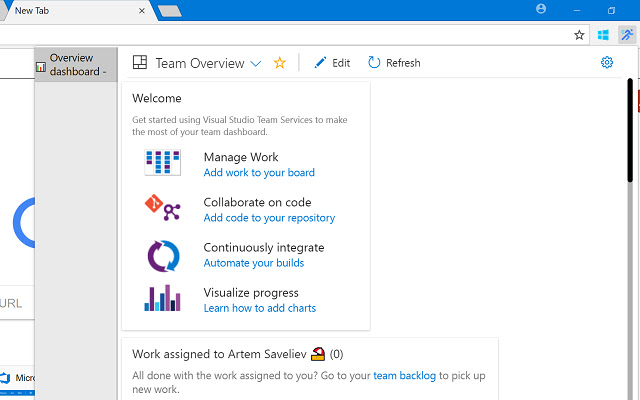This screenshot has height=400, width=640.
Task: Click the 'Manage Work' heading text
Action: (x=241, y=157)
